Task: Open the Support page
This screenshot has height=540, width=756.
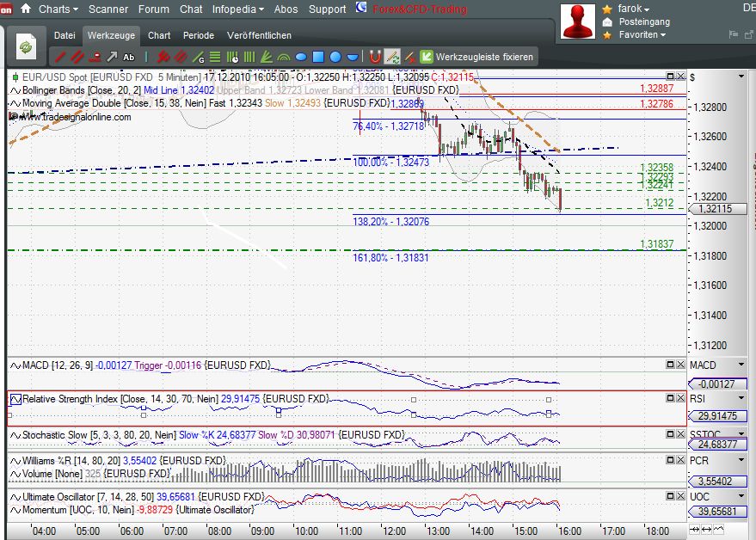Action: click(x=328, y=9)
